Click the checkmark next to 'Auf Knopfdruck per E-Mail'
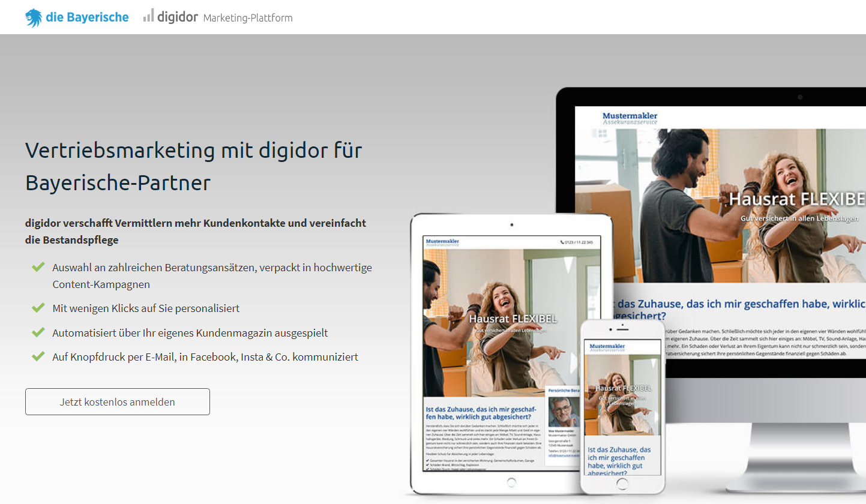The image size is (866, 504). [x=38, y=356]
